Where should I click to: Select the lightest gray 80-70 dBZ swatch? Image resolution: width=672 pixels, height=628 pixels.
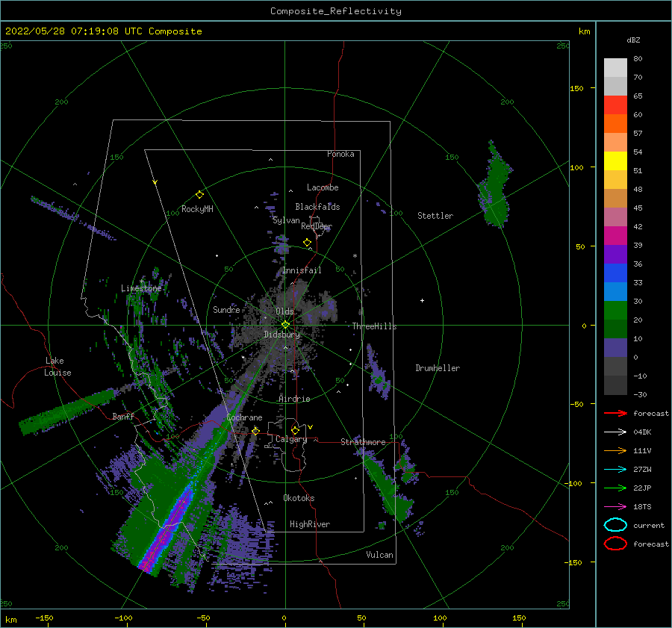point(615,68)
